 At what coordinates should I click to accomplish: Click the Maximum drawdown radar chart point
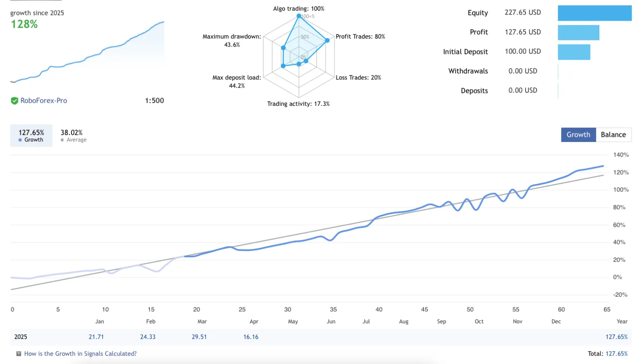coord(283,48)
